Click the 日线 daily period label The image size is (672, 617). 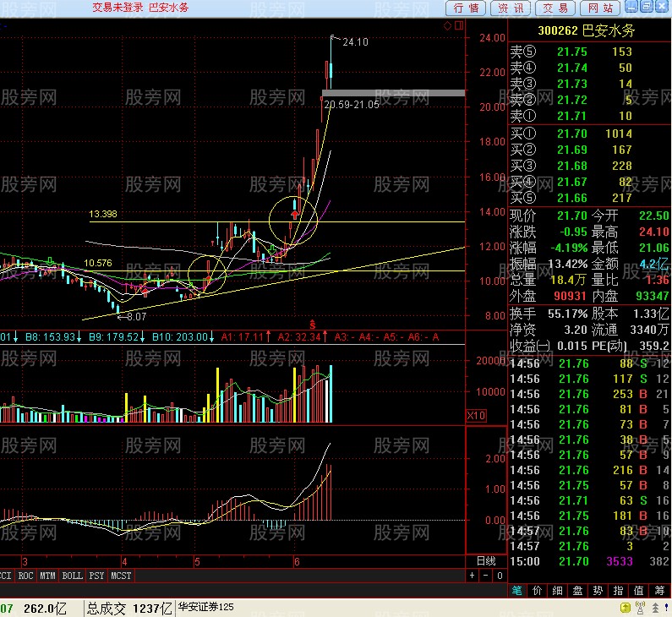(x=486, y=561)
